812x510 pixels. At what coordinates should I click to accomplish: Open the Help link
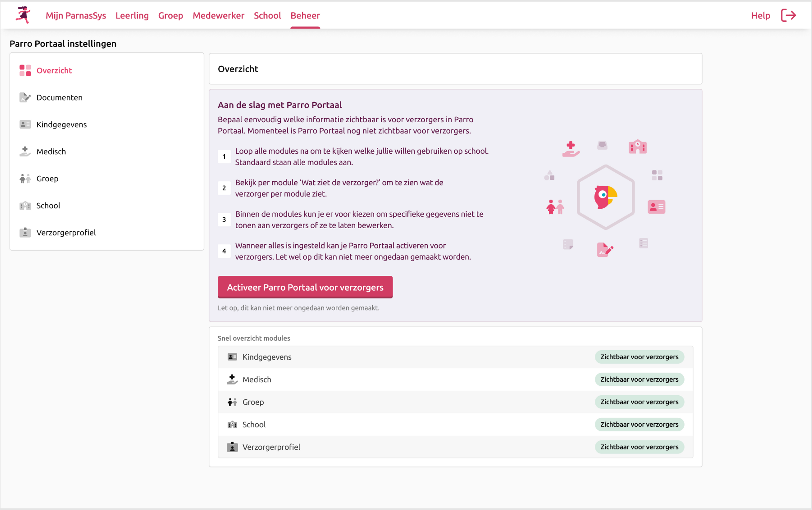point(760,15)
